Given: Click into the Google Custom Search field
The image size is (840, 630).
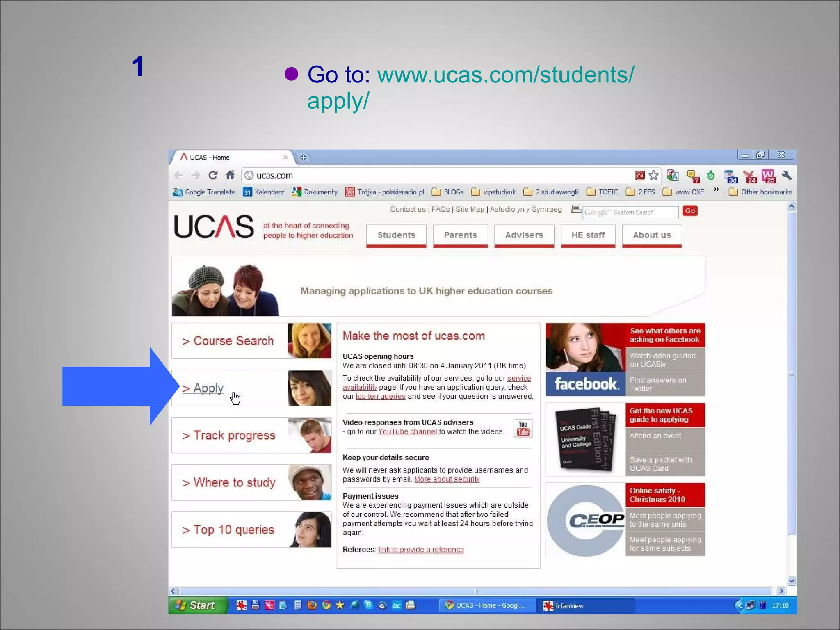Looking at the screenshot, I should click(631, 212).
